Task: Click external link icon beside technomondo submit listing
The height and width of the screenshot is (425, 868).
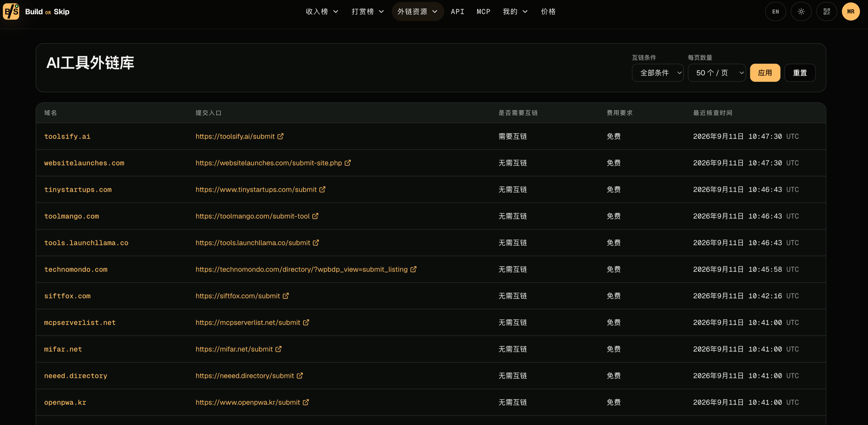Action: 413,269
